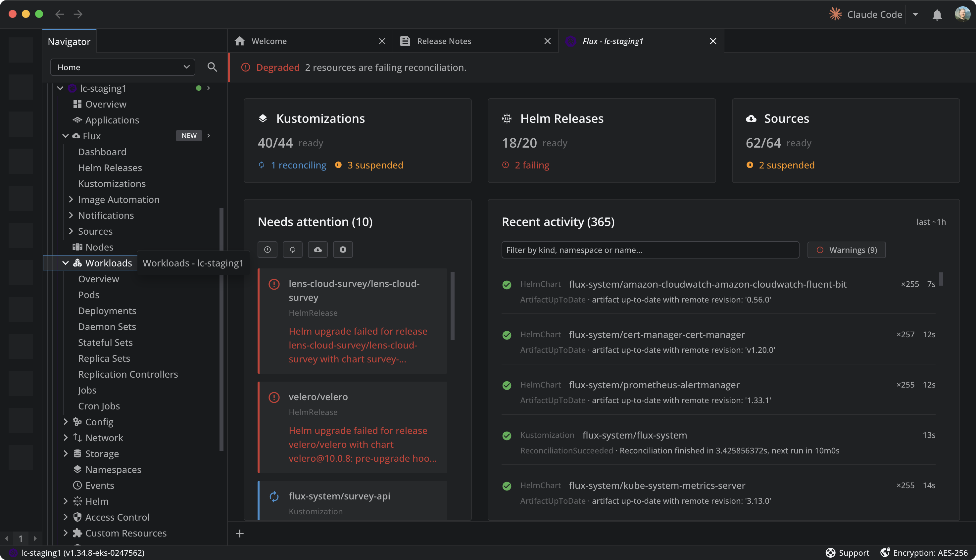Filter needs attention by failing icon
The height and width of the screenshot is (560, 976).
(268, 250)
